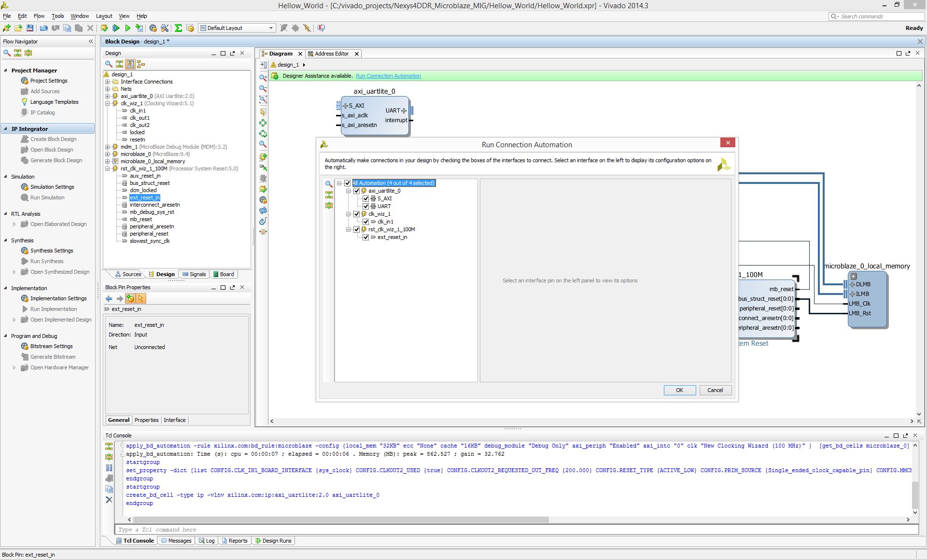Click the Validate Design icon in the diagram toolbar
The width and height of the screenshot is (927, 560).
click(263, 189)
